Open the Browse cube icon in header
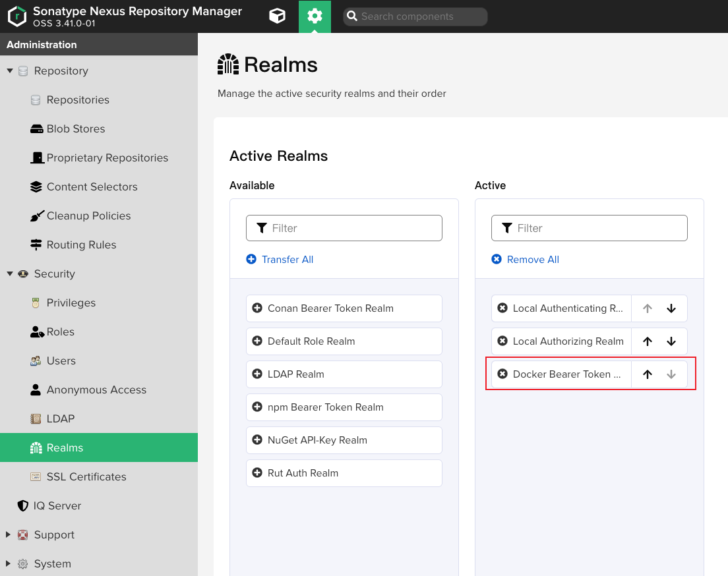728x576 pixels. coord(277,16)
